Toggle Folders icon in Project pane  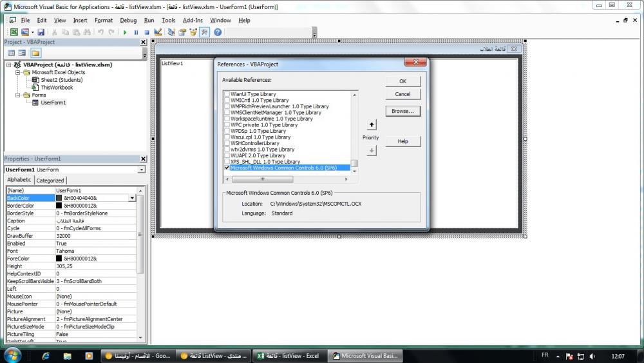pyautogui.click(x=35, y=53)
